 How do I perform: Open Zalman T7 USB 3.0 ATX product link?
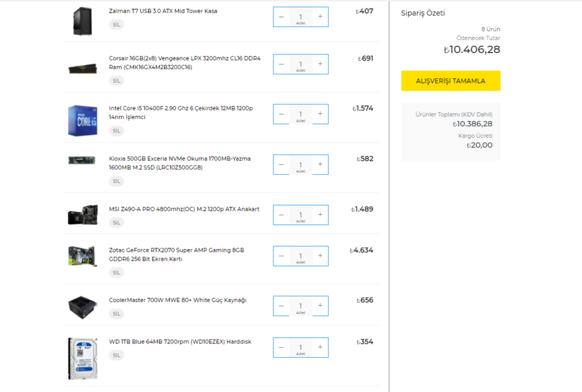tap(163, 11)
